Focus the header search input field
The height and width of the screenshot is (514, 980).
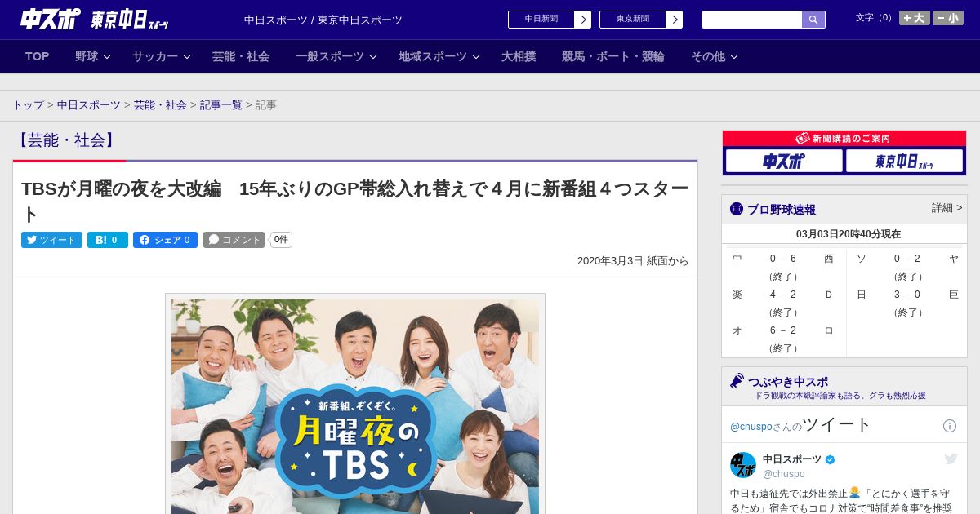tap(752, 20)
